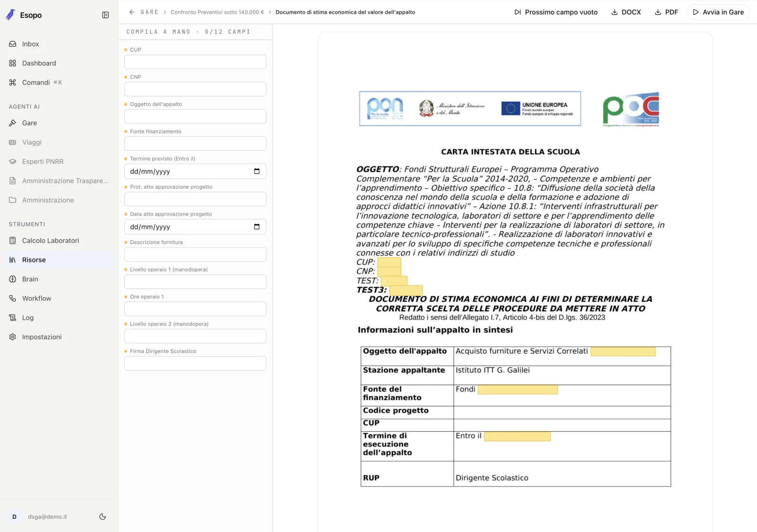Open calendar picker for Termine previsto
The image size is (757, 532).
click(257, 171)
